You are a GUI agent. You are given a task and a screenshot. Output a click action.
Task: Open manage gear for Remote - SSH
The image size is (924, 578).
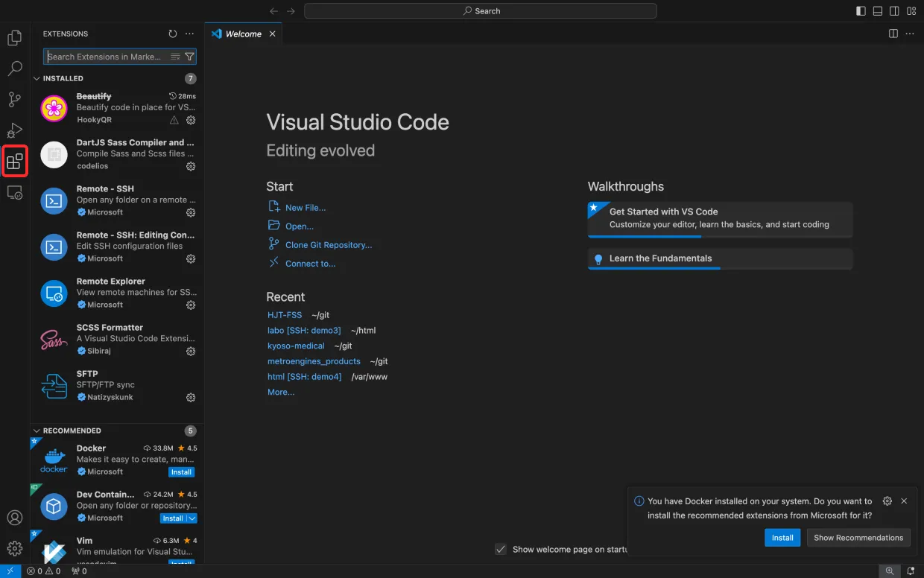point(191,212)
